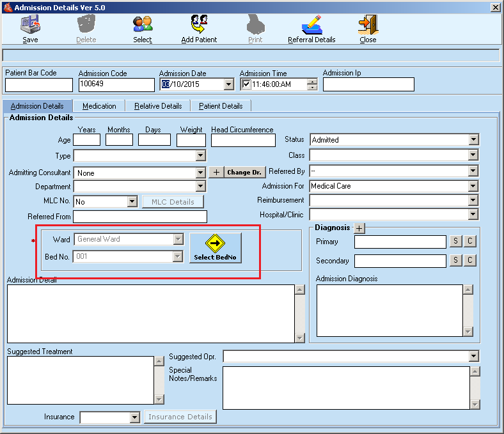Switch to the Medication tab

point(99,106)
